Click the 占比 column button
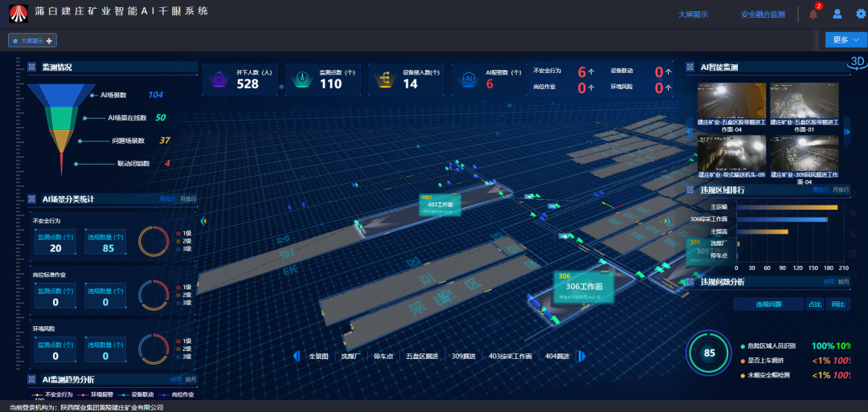Image resolution: width=868 pixels, height=412 pixels. pyautogui.click(x=814, y=304)
